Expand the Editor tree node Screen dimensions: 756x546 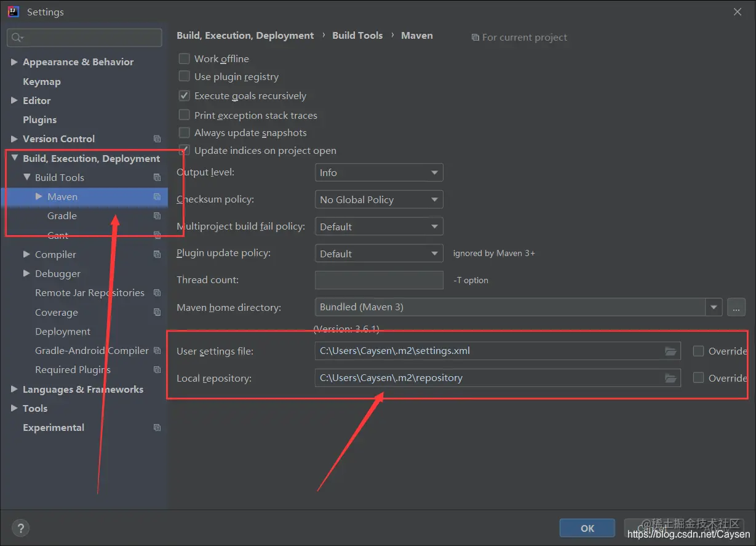coord(14,100)
